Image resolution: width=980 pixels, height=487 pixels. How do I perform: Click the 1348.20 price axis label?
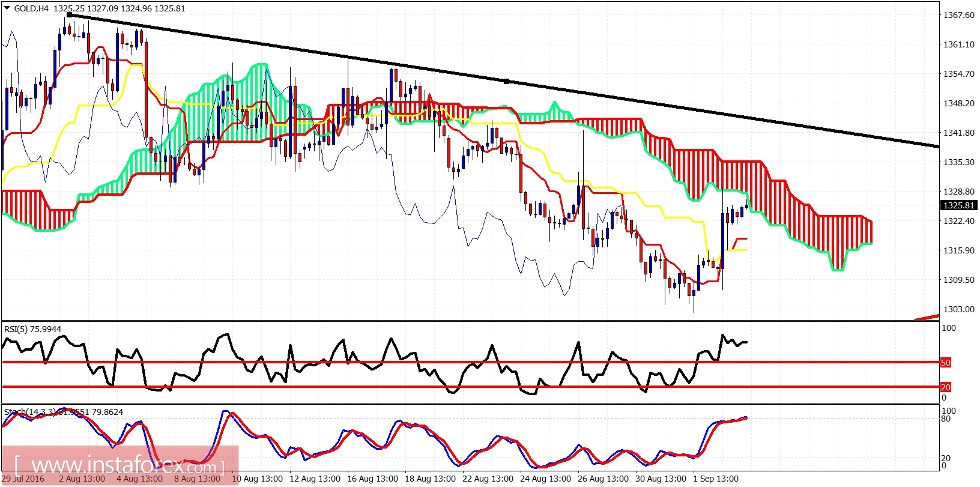959,103
